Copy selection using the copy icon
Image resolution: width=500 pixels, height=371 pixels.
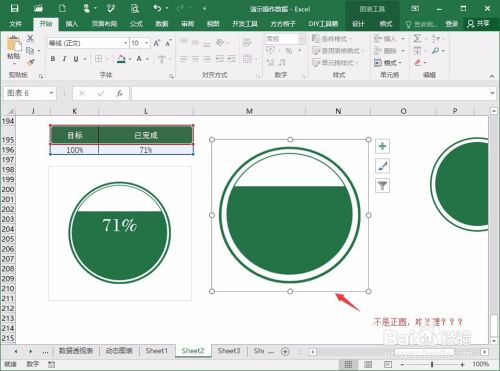pos(30,51)
